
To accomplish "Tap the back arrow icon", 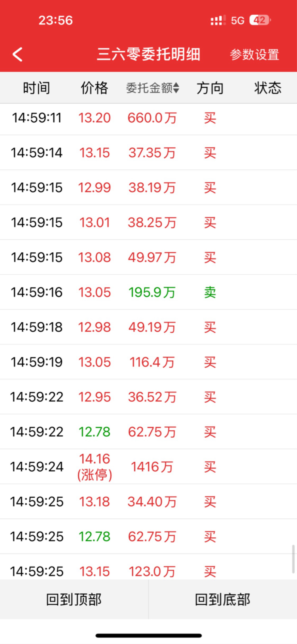I will tap(17, 55).
